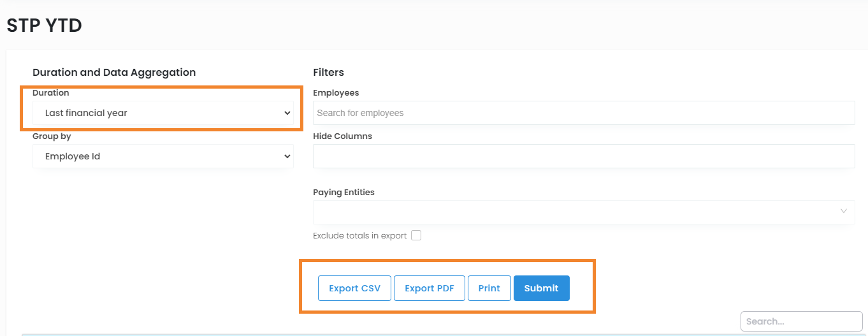
Task: Focus the Search box below the buttons
Action: click(x=800, y=321)
